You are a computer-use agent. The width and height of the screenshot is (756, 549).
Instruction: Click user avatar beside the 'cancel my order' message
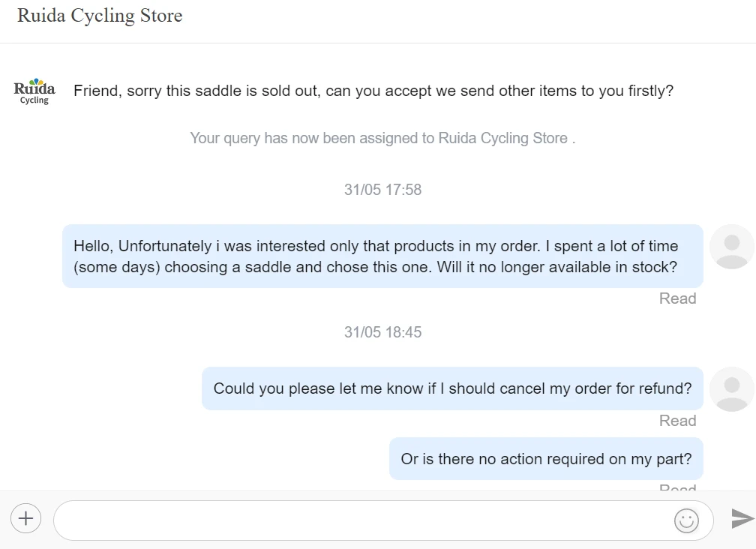pyautogui.click(x=731, y=388)
